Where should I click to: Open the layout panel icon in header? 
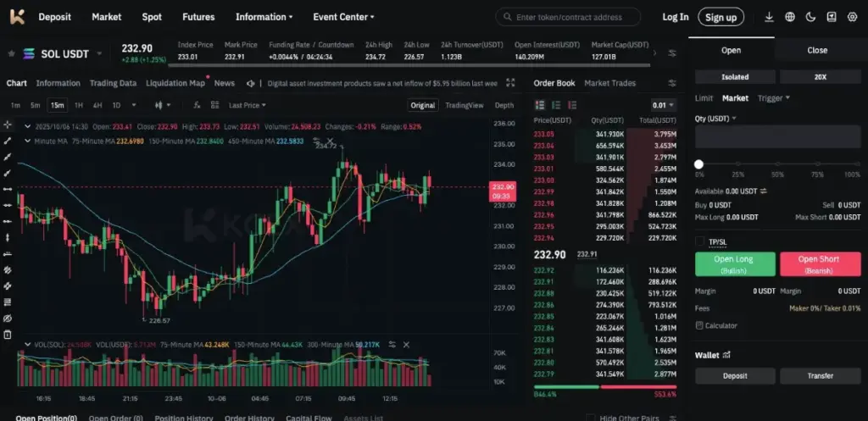[831, 17]
